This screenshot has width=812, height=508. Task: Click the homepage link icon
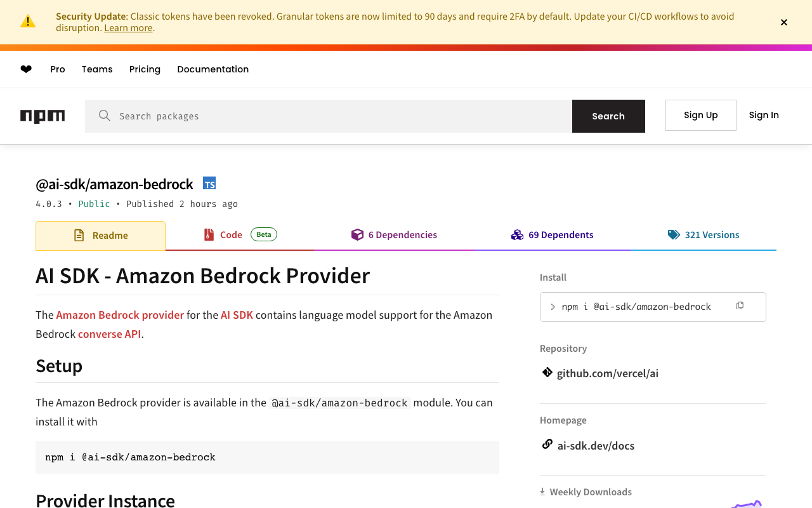coord(547,444)
